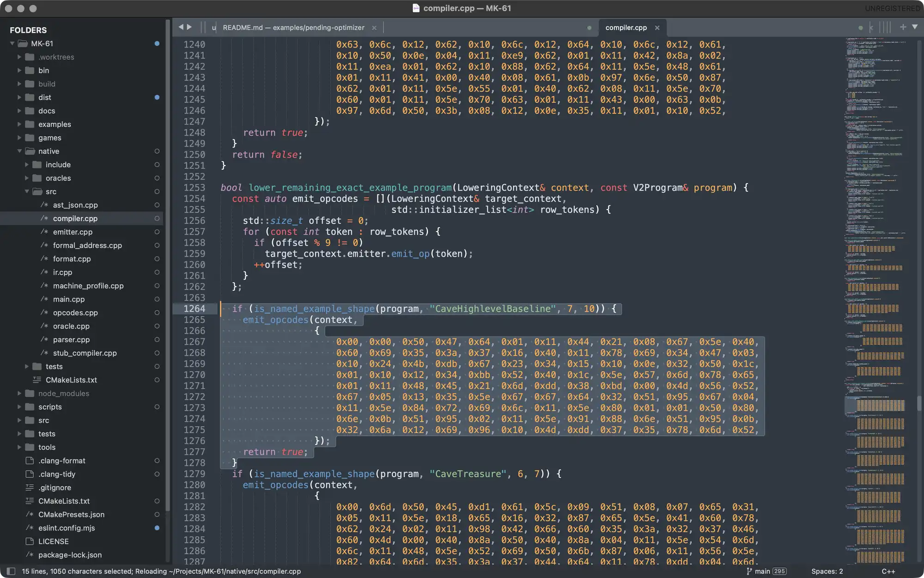Close the compiler.cpp tab
Screen dimensions: 924x578
point(657,28)
